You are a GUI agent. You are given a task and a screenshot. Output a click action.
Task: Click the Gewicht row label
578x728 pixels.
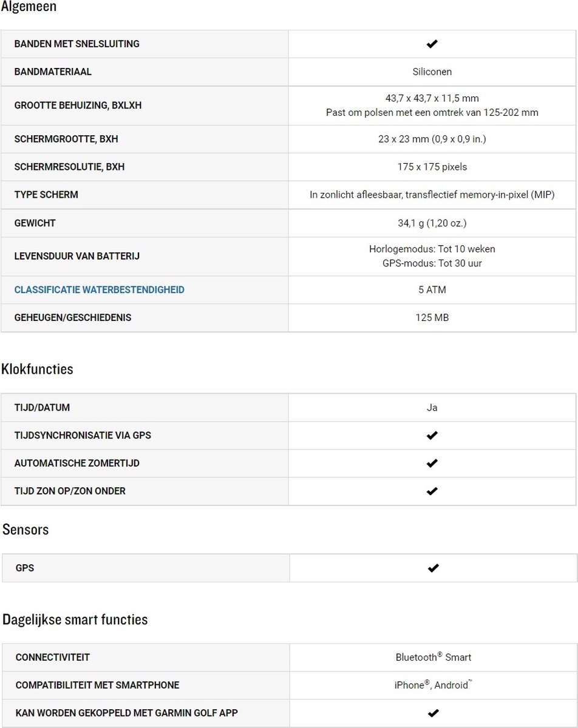[x=35, y=223]
